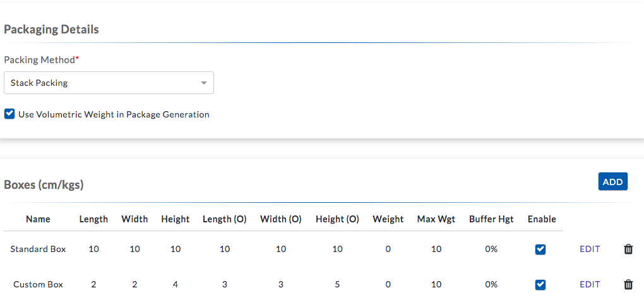Click the trash icon for Custom Box
The width and height of the screenshot is (644, 307).
628,284
